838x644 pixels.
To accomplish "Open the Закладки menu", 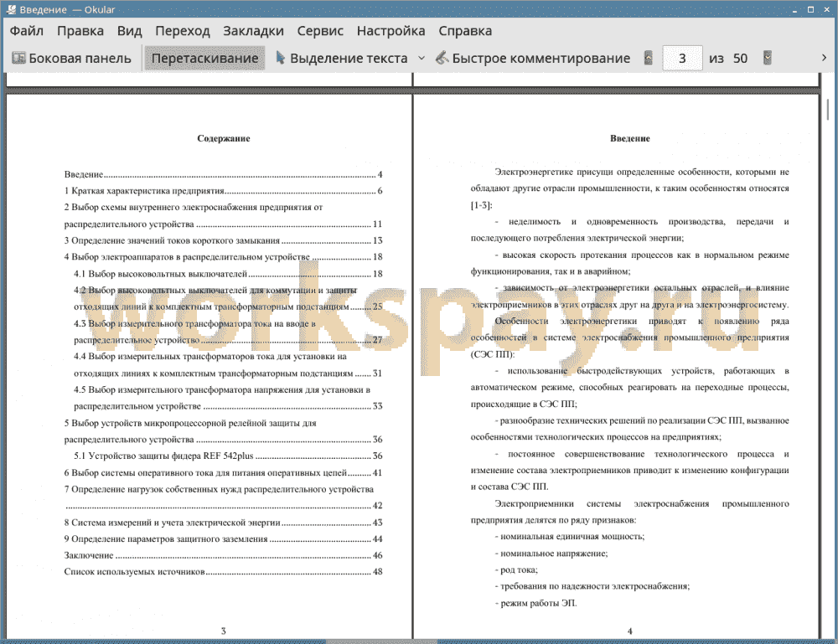I will pyautogui.click(x=253, y=31).
